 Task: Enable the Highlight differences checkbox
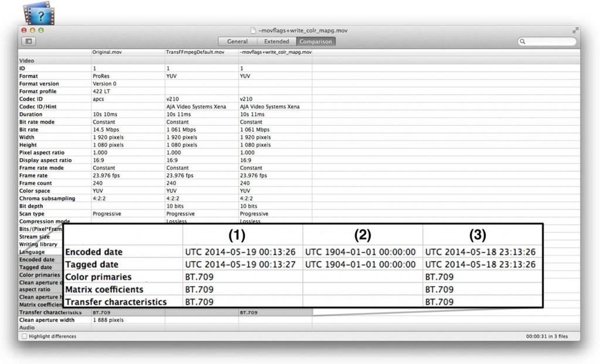(x=25, y=336)
